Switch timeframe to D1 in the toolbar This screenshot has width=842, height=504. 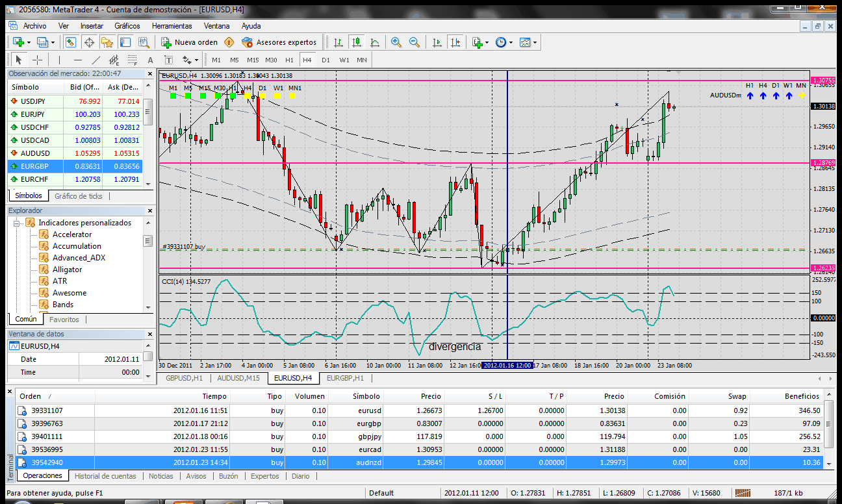click(325, 60)
